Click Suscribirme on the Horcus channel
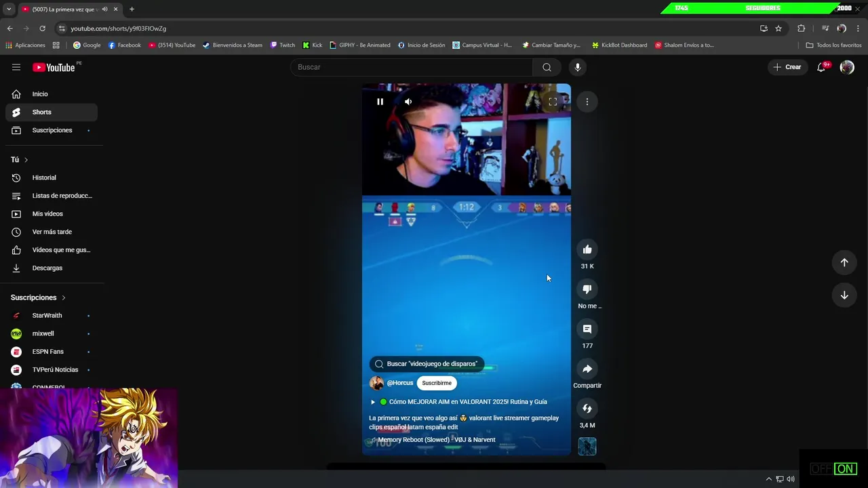868x488 pixels. 437,383
